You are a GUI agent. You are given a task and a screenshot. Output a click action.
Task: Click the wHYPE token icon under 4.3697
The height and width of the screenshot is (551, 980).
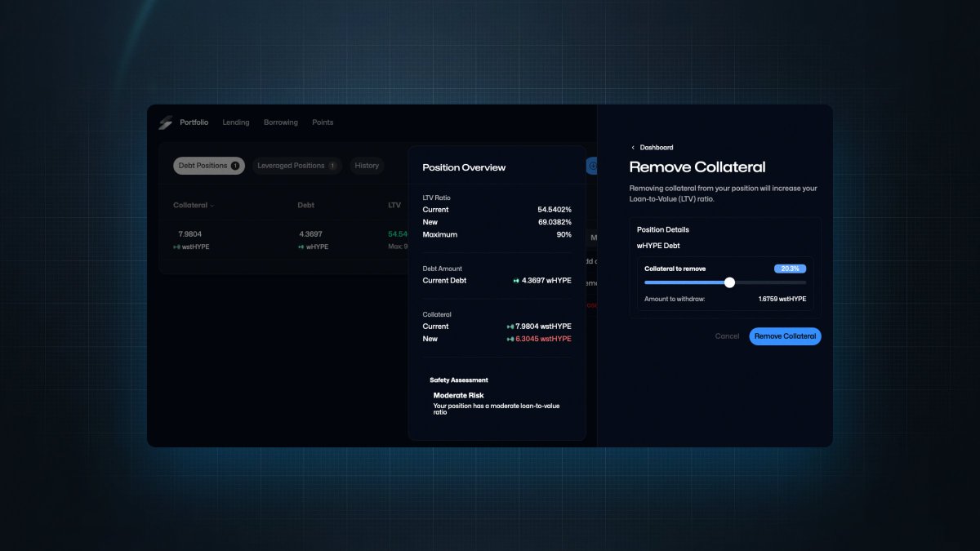301,247
